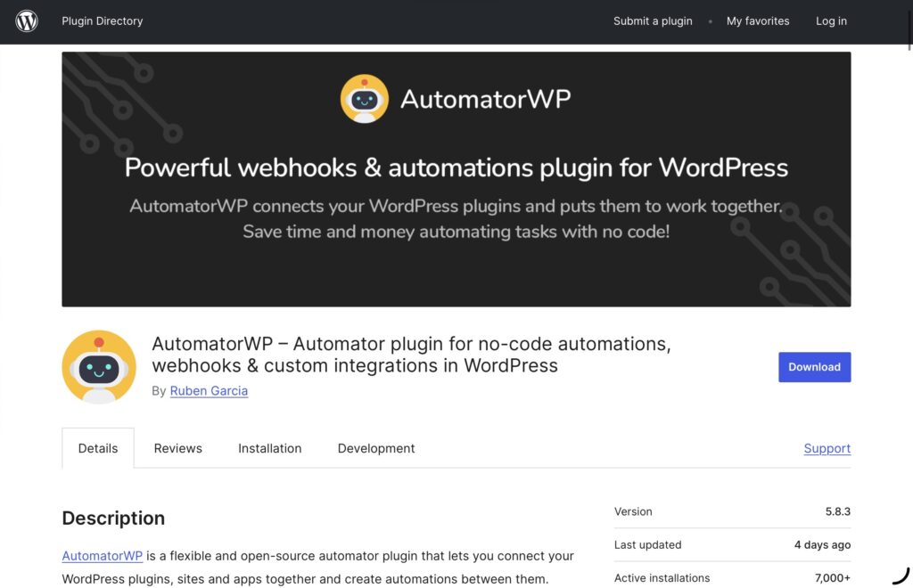Download the AutomatorWP plugin
Image resolution: width=913 pixels, height=588 pixels.
tap(815, 367)
